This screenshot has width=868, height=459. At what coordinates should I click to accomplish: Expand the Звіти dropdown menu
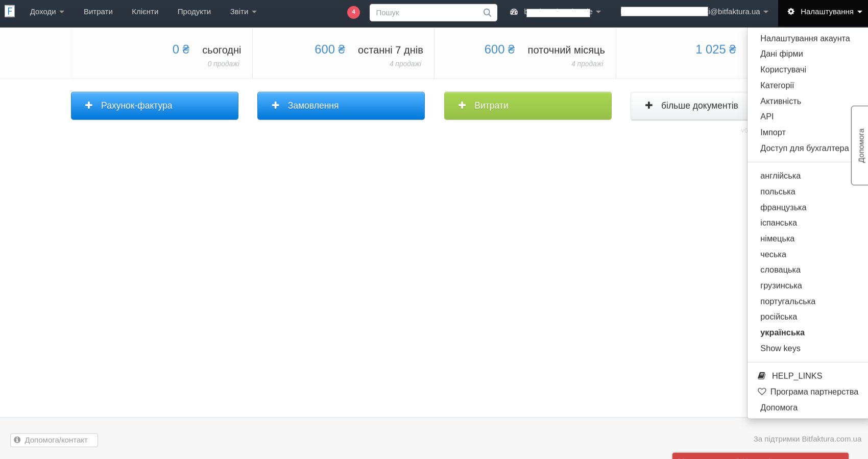click(244, 12)
